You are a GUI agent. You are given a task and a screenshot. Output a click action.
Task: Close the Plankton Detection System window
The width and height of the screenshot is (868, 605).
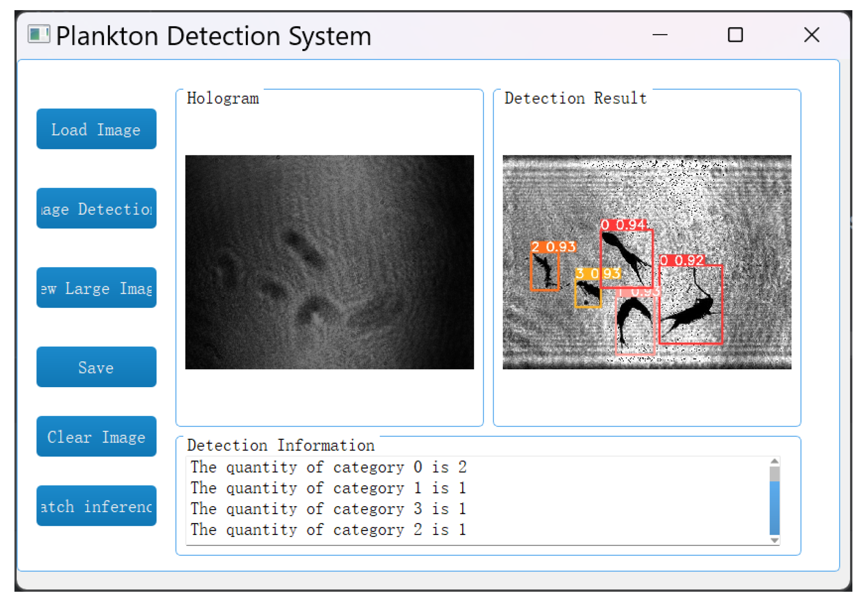pyautogui.click(x=811, y=35)
